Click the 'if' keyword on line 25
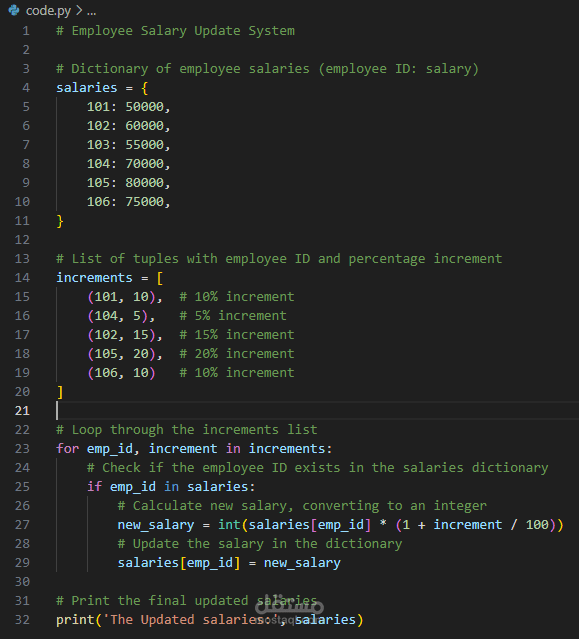The height and width of the screenshot is (639, 579). click(x=94, y=487)
